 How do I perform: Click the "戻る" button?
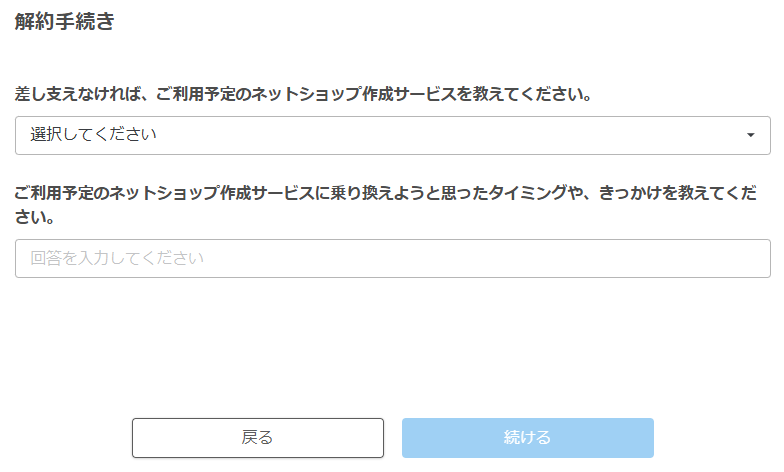258,438
